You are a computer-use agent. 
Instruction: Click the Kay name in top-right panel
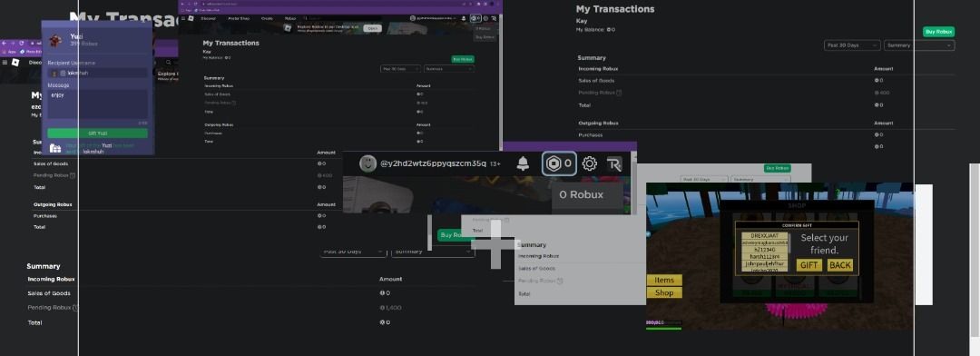(x=582, y=21)
